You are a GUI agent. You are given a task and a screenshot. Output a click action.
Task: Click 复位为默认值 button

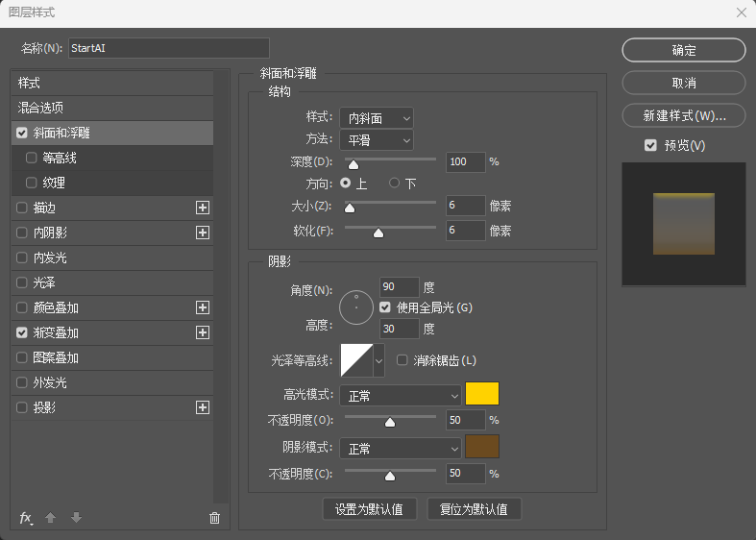click(x=474, y=509)
